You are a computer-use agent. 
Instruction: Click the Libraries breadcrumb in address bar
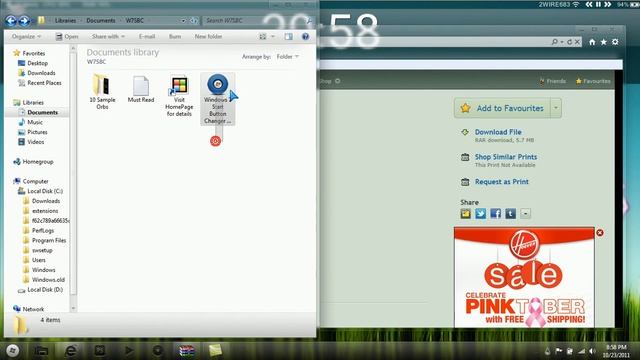coord(65,20)
